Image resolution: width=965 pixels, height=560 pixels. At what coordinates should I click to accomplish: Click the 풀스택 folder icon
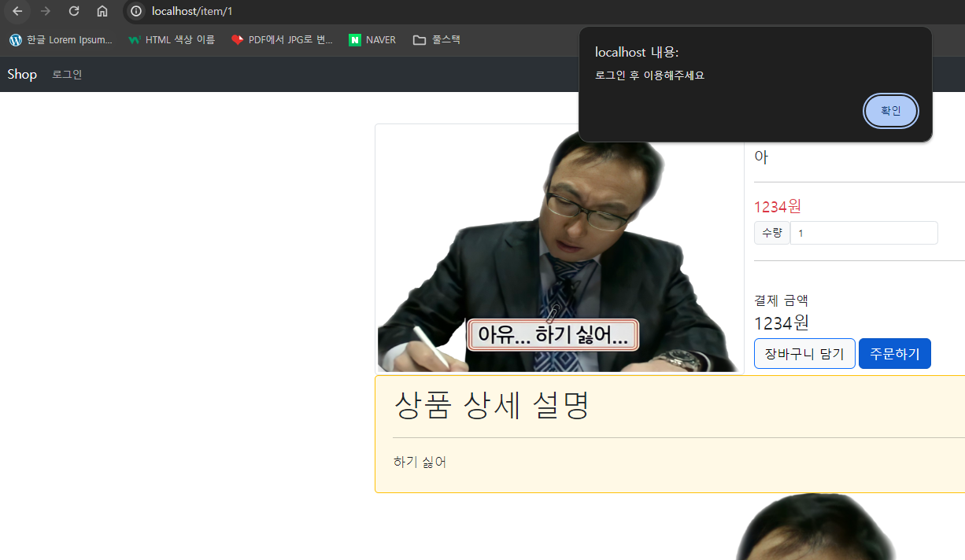coord(420,39)
